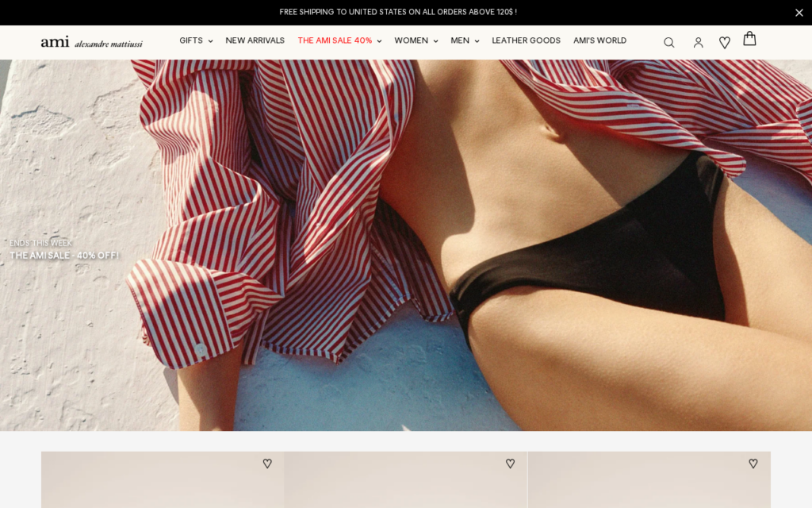Go to the ami alexandre mattiussi logo homepage

pyautogui.click(x=92, y=42)
